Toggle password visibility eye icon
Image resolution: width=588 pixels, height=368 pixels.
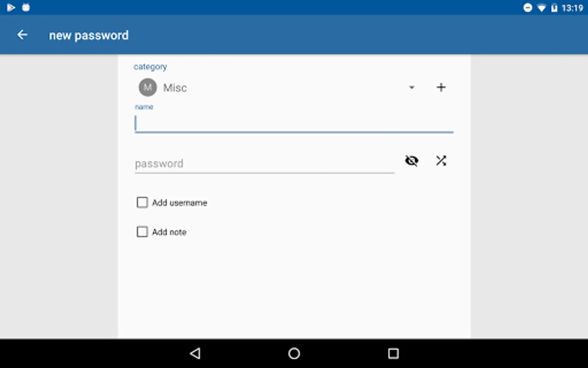tap(412, 161)
